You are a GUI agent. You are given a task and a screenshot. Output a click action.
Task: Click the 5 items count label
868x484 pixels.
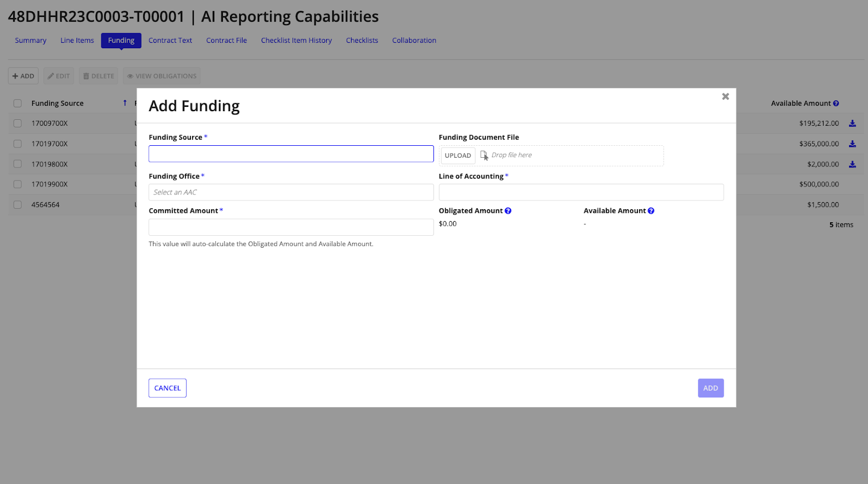[841, 225]
